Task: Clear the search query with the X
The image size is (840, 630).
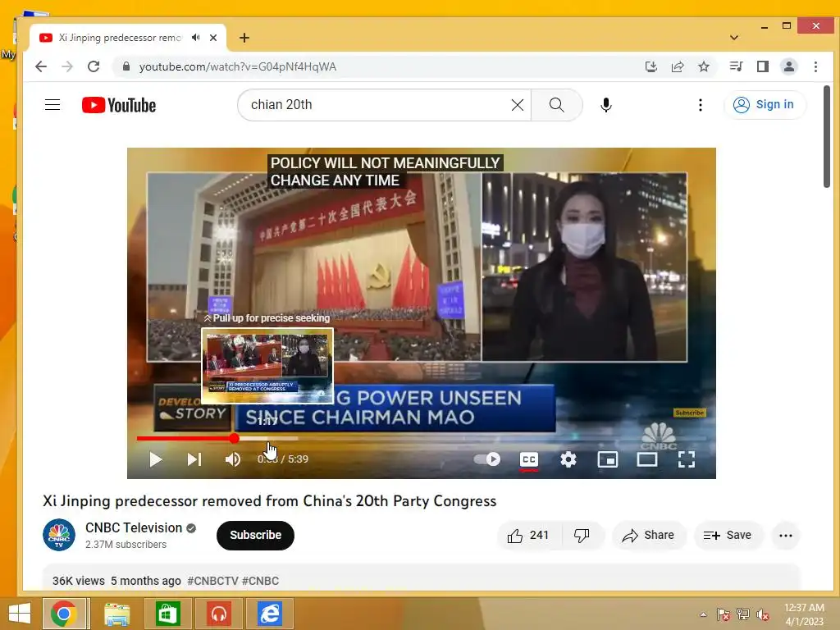Action: (518, 105)
